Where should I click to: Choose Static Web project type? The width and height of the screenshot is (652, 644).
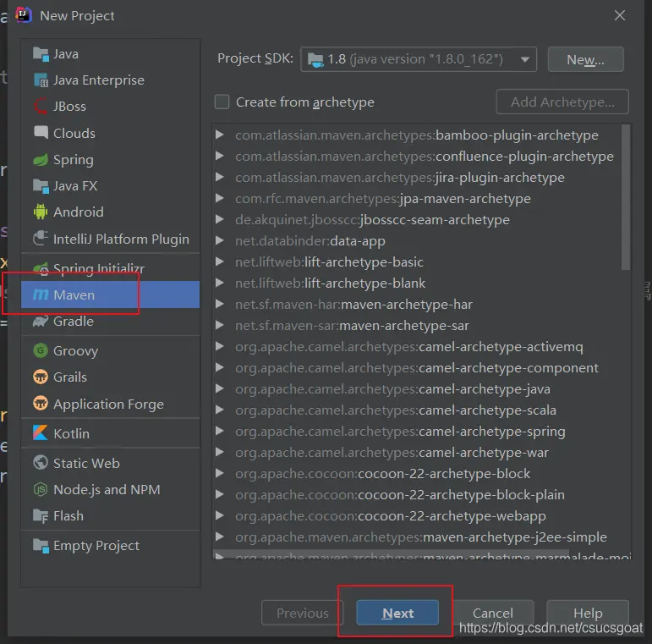[110, 463]
